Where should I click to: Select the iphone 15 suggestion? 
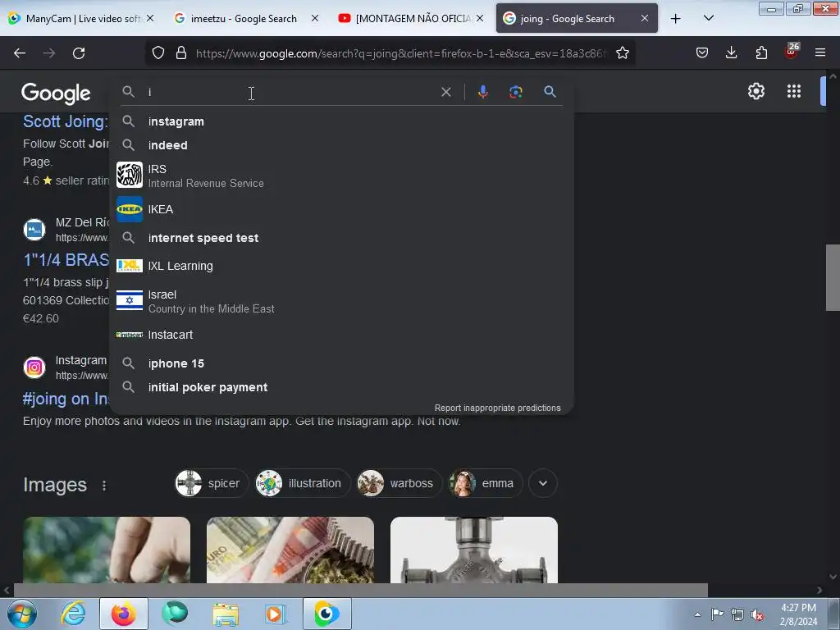(342, 363)
